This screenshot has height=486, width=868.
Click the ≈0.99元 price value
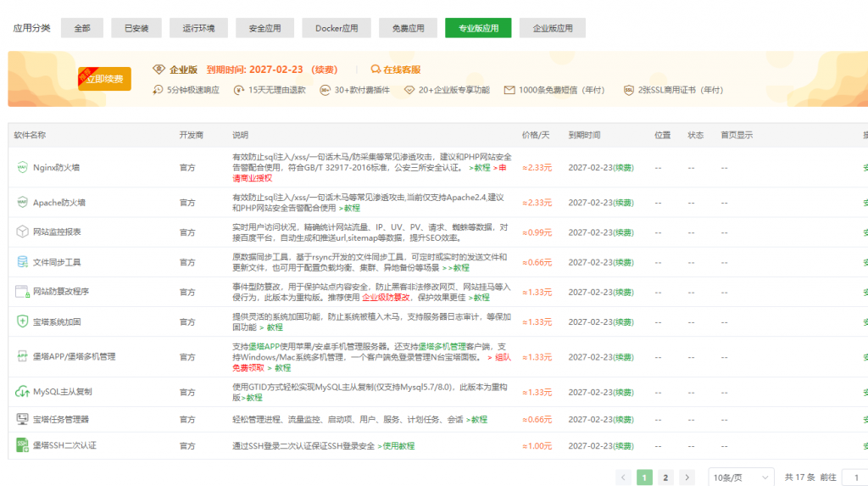[x=537, y=232]
